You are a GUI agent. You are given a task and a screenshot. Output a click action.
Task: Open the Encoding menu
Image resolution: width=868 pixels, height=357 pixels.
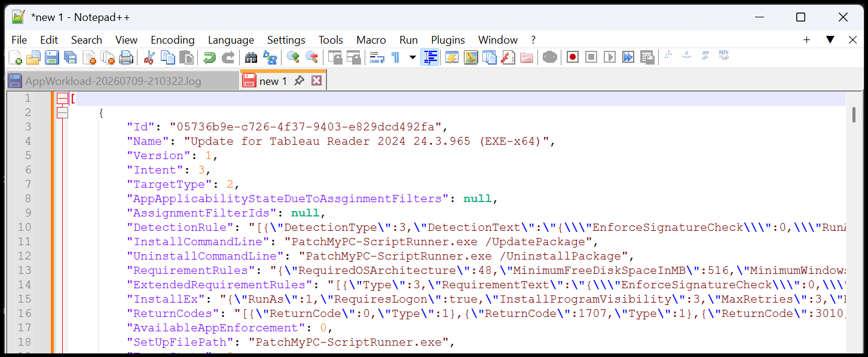(x=173, y=40)
